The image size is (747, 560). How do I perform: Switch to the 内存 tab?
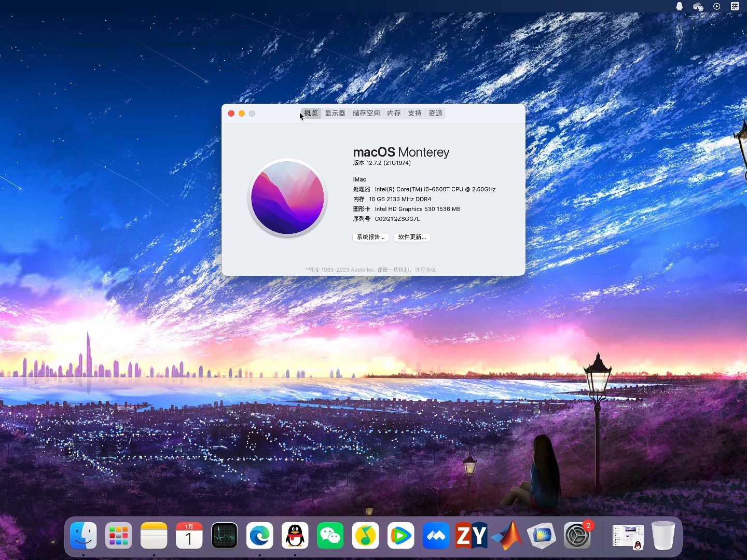pyautogui.click(x=394, y=113)
